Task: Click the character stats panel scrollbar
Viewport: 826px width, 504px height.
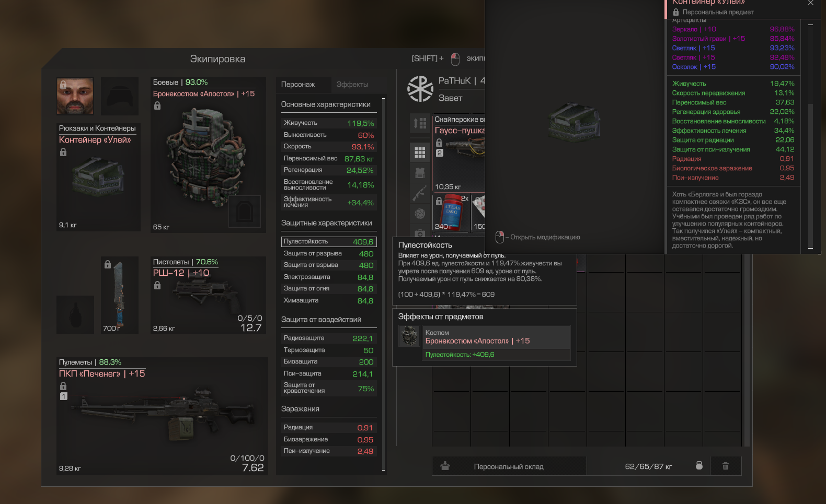Action: [x=383, y=285]
